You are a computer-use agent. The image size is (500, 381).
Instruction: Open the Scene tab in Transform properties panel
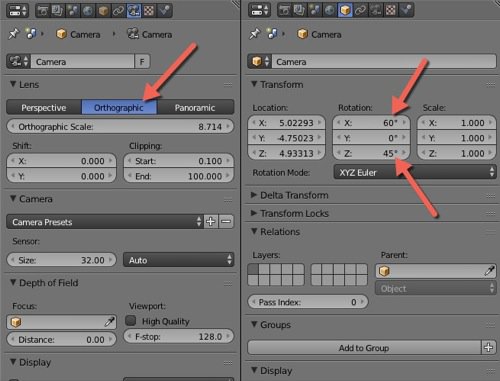pos(315,11)
